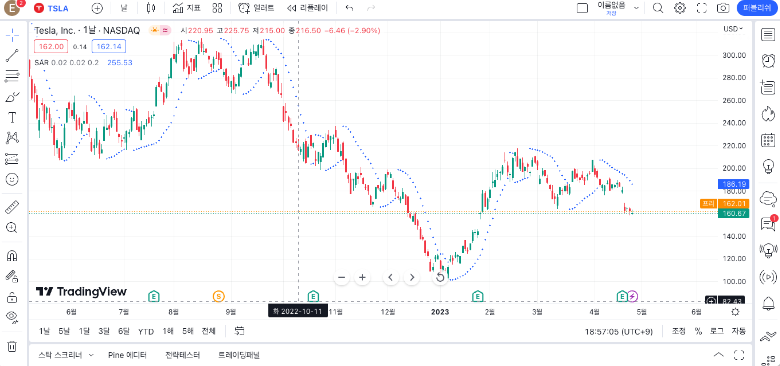Select the crosshair cursor tool
Image resolution: width=780 pixels, height=366 pixels.
click(x=12, y=34)
